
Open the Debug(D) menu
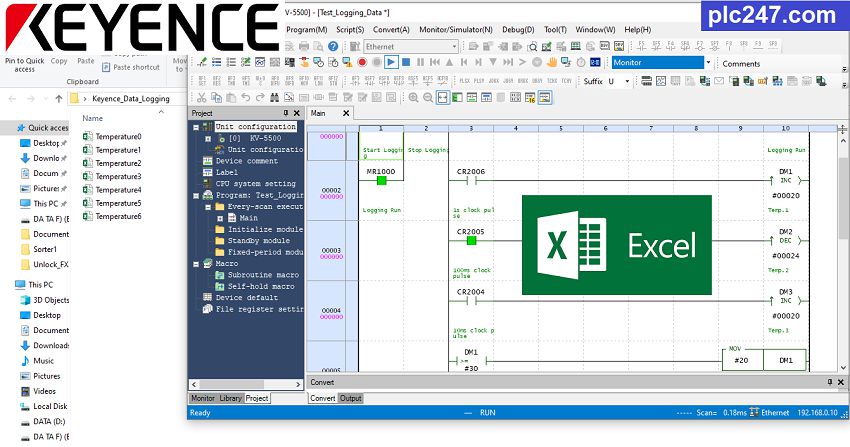coord(518,30)
